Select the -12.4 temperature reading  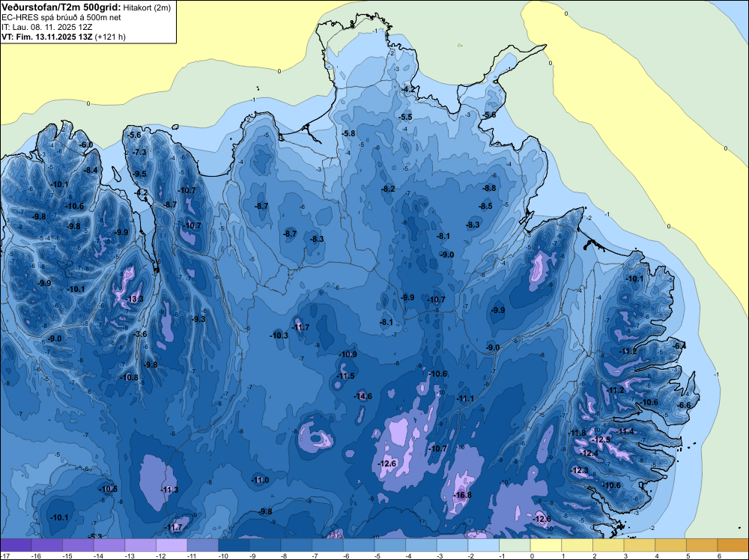(x=589, y=453)
